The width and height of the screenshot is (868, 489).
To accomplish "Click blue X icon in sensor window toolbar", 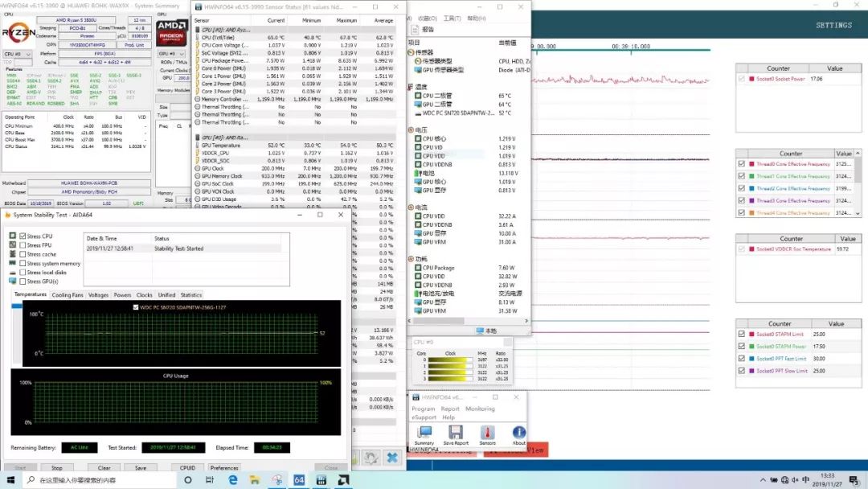I will tap(392, 458).
